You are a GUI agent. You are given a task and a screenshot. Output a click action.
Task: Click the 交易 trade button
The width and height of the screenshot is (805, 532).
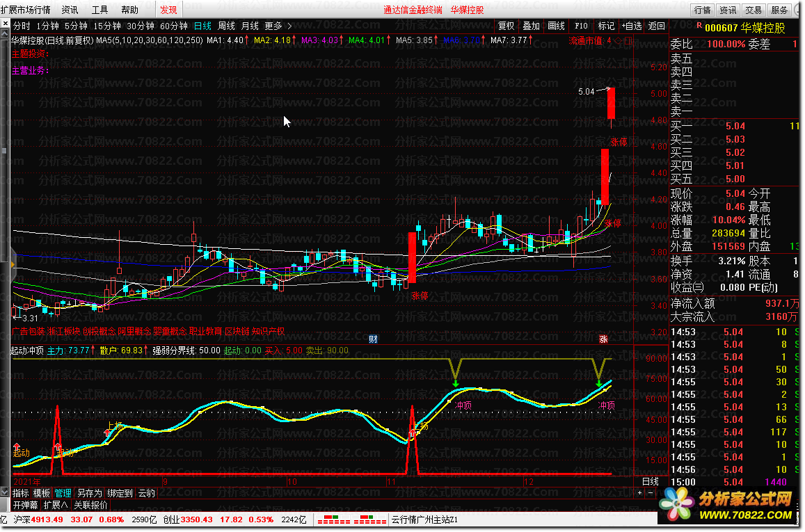pos(753,10)
